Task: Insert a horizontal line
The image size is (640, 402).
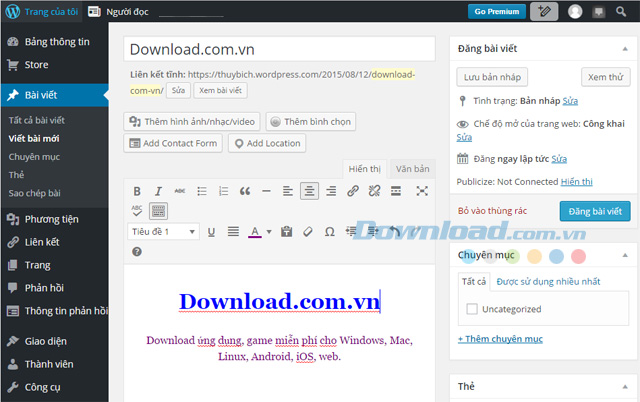Action: tap(266, 191)
